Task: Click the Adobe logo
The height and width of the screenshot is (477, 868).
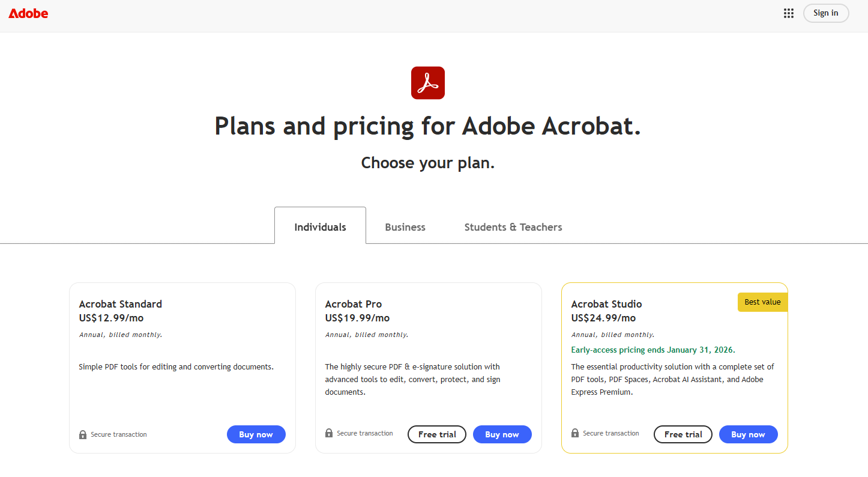Action: [x=28, y=13]
